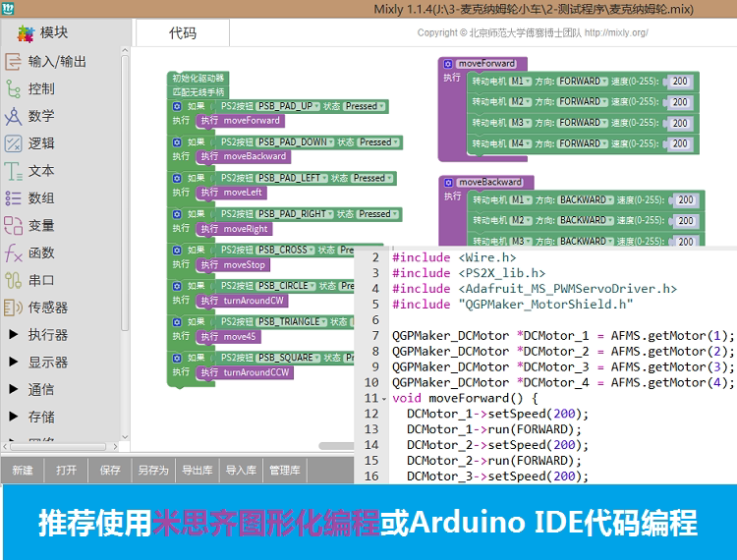
Task: Open PSB_PAD_UP button dropdown
Action: coord(289,106)
